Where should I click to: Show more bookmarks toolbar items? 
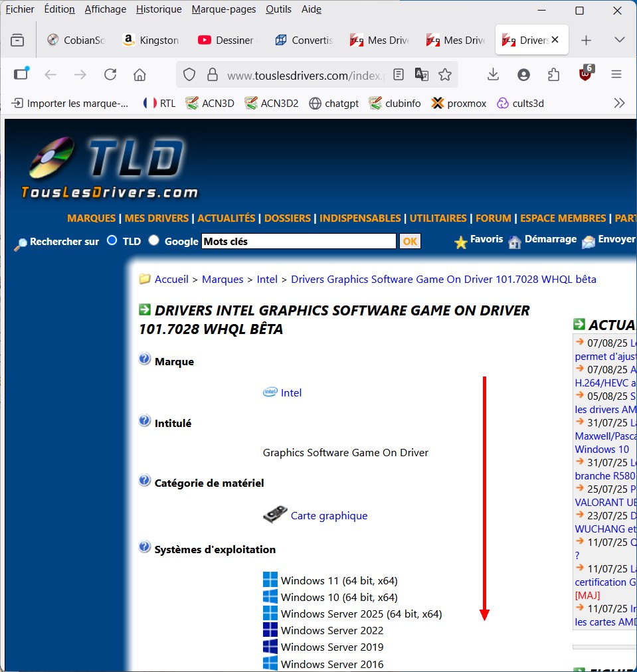tap(619, 103)
